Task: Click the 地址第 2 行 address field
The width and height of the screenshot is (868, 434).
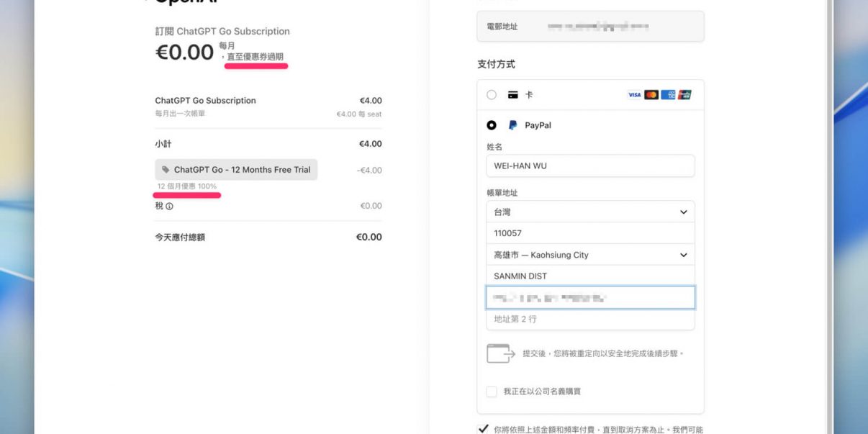Action: [590, 319]
